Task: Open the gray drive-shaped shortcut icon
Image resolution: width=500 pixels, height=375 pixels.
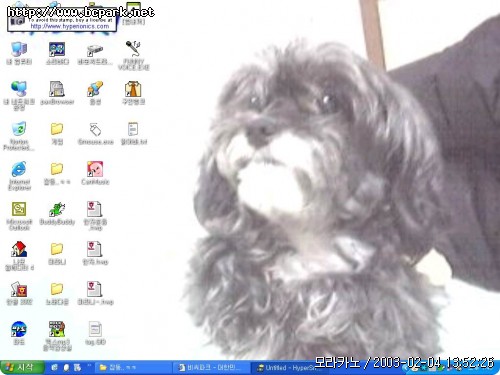Action: (95, 53)
